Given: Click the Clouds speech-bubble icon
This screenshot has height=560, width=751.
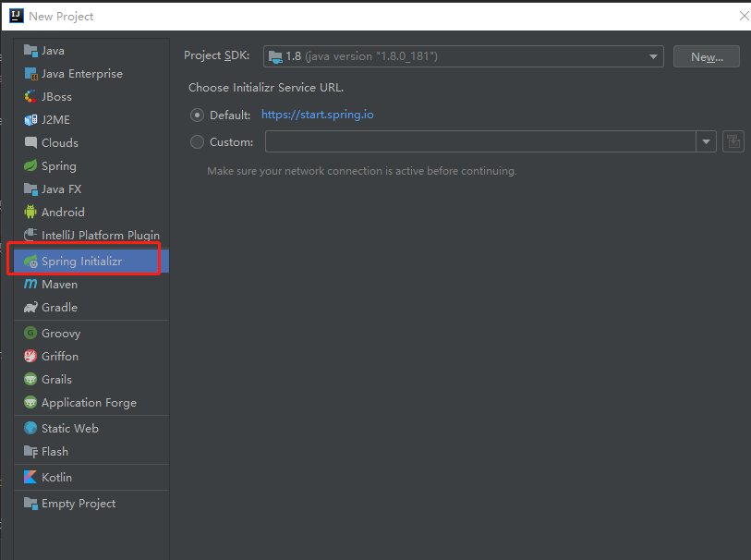Looking at the screenshot, I should pyautogui.click(x=30, y=142).
